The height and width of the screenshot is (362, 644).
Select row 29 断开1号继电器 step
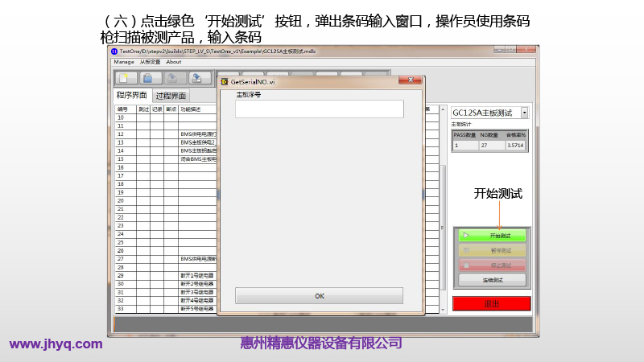166,275
